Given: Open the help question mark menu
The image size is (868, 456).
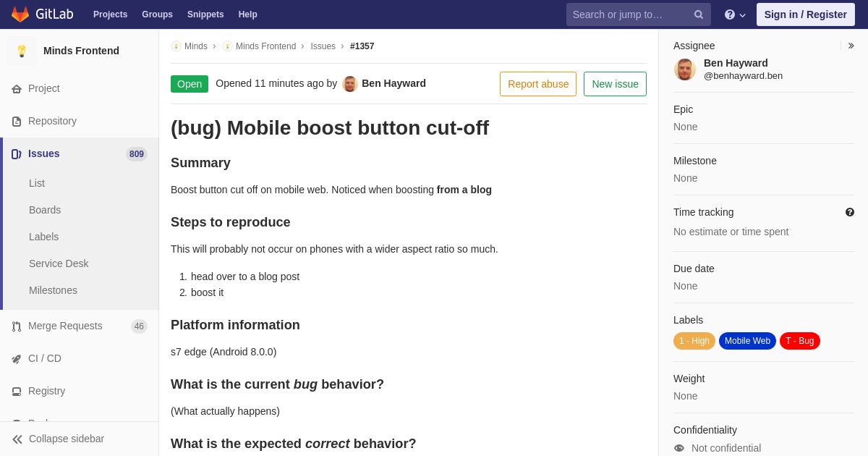Looking at the screenshot, I should coord(735,14).
